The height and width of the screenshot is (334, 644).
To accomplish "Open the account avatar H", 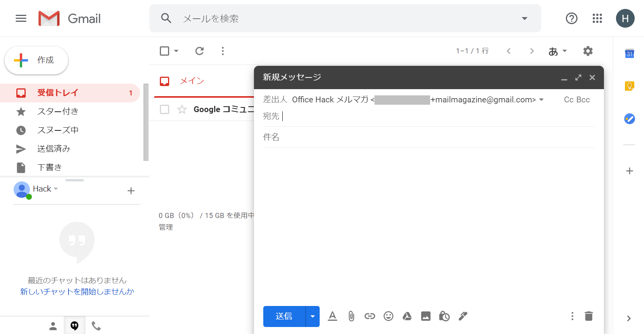I will coord(625,18).
